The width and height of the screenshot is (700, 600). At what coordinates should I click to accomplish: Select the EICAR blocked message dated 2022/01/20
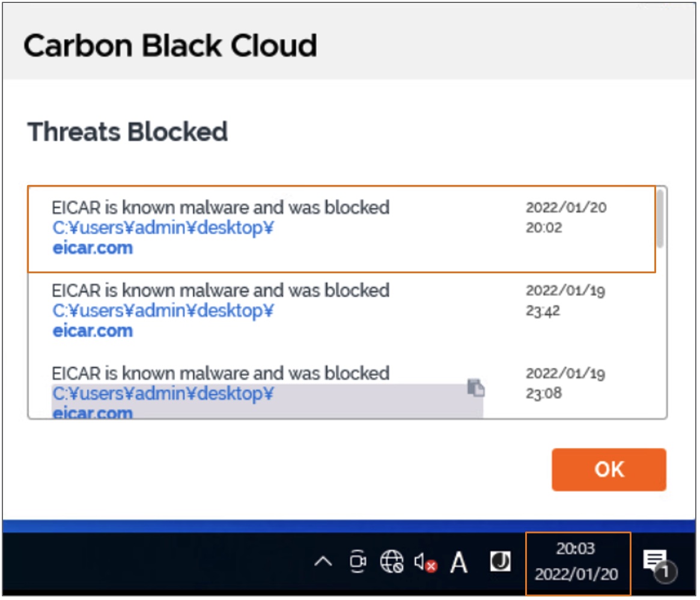coord(221,208)
